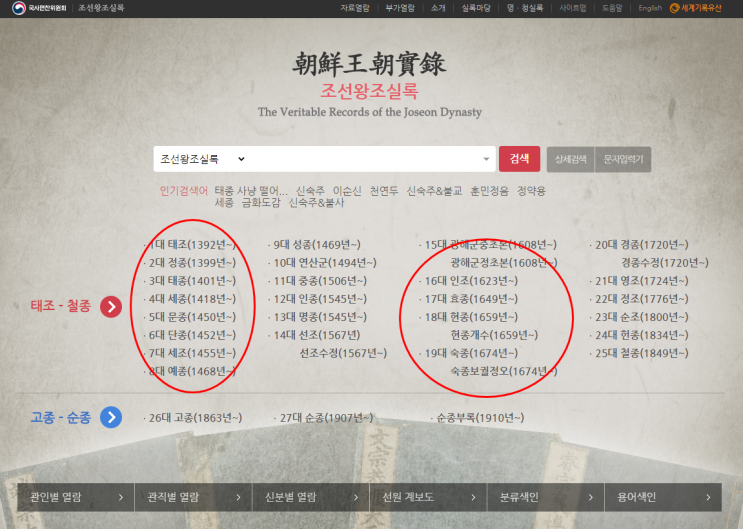This screenshot has height=529, width=743.
Task: Switch to the English site
Action: pyautogui.click(x=650, y=8)
